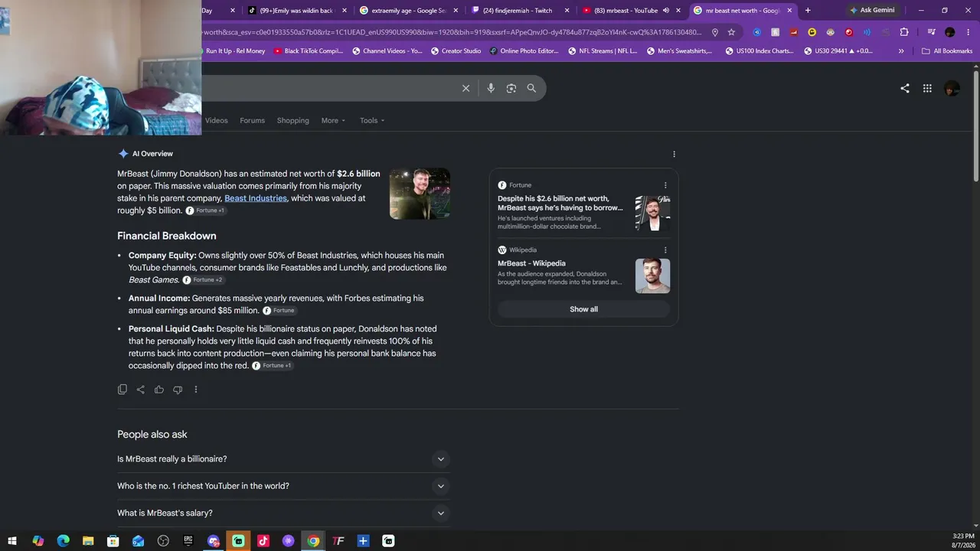Viewport: 980px width, 551px height.
Task: Switch to the Shopping search tab
Action: click(x=293, y=120)
